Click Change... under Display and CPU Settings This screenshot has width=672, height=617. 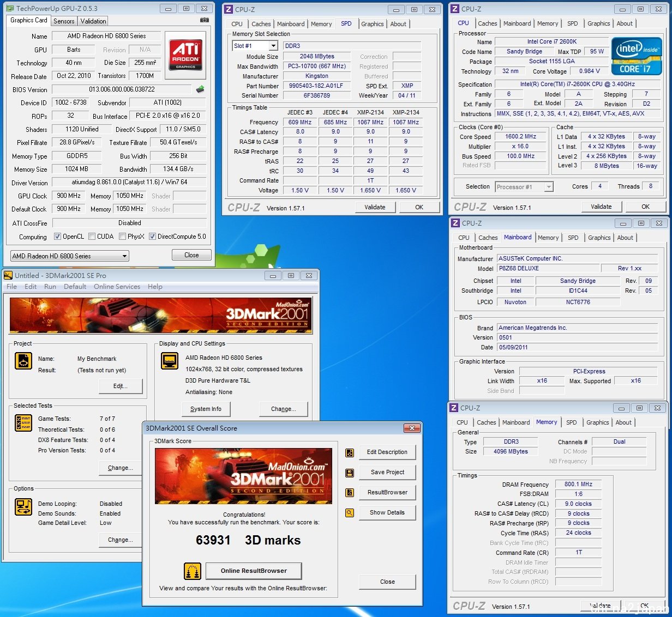click(284, 409)
